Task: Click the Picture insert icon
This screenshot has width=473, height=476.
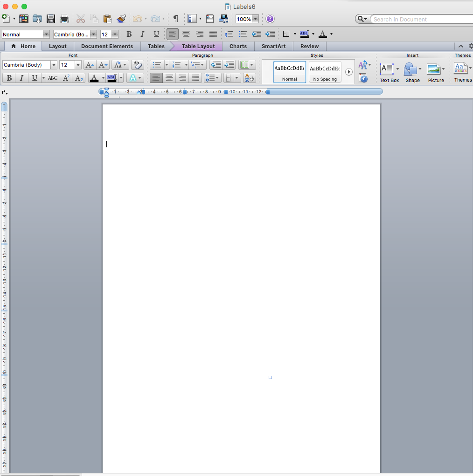Action: 434,70
